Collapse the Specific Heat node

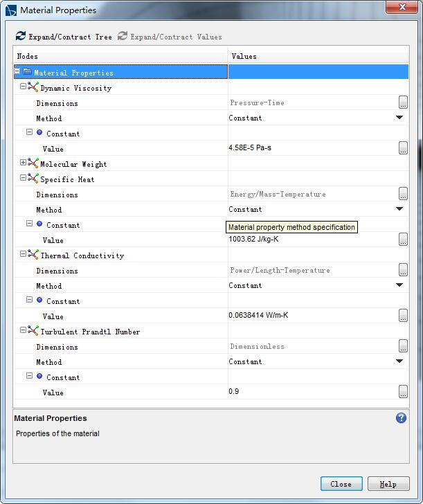(23, 179)
